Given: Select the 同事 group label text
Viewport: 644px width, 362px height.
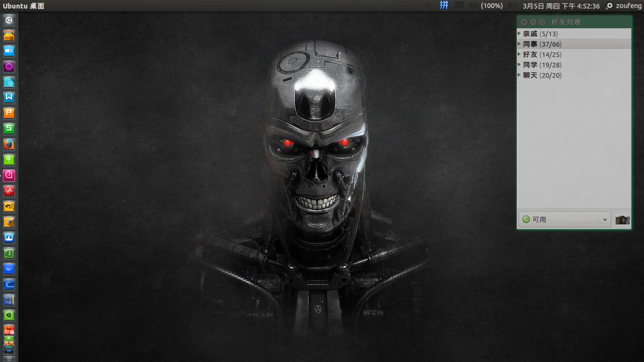Looking at the screenshot, I should pos(530,44).
